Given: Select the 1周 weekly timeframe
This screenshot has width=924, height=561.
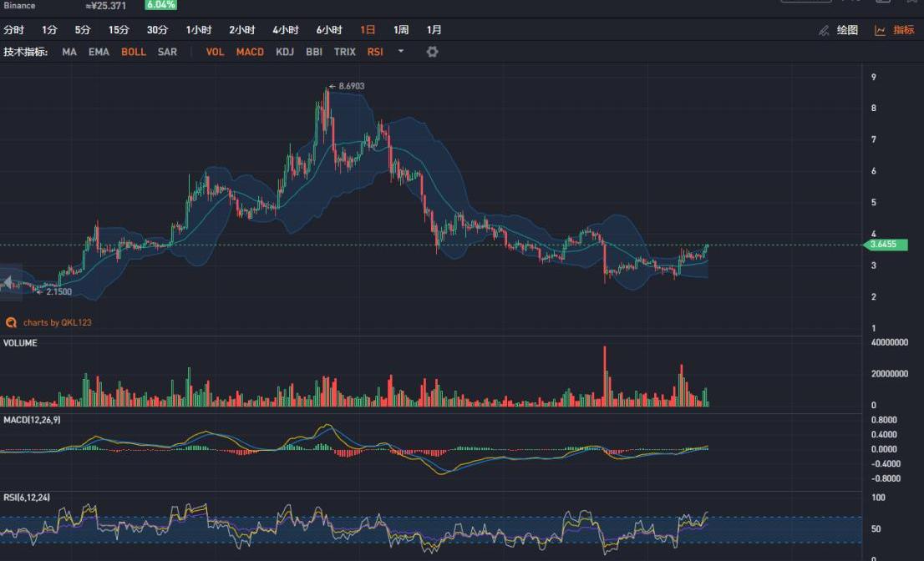Looking at the screenshot, I should tap(401, 30).
